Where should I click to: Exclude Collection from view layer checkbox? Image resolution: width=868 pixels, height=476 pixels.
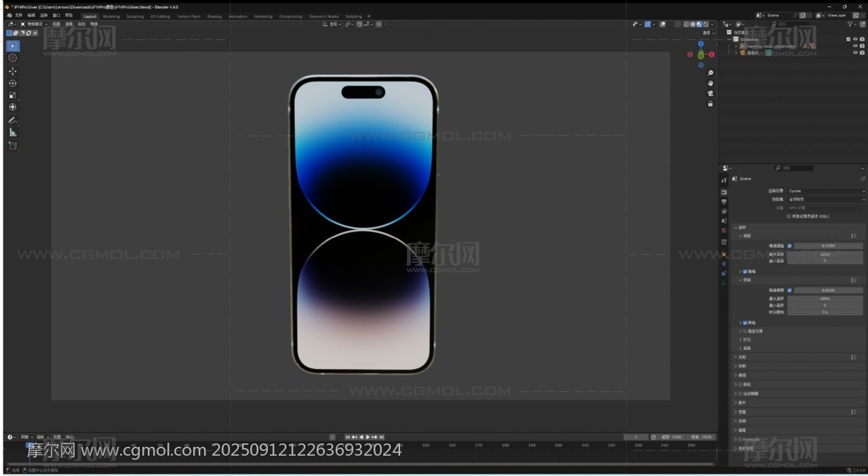(848, 39)
